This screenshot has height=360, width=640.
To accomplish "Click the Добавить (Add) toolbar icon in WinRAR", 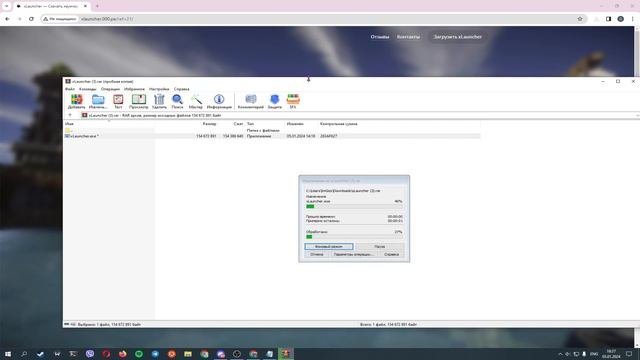I will (76, 101).
